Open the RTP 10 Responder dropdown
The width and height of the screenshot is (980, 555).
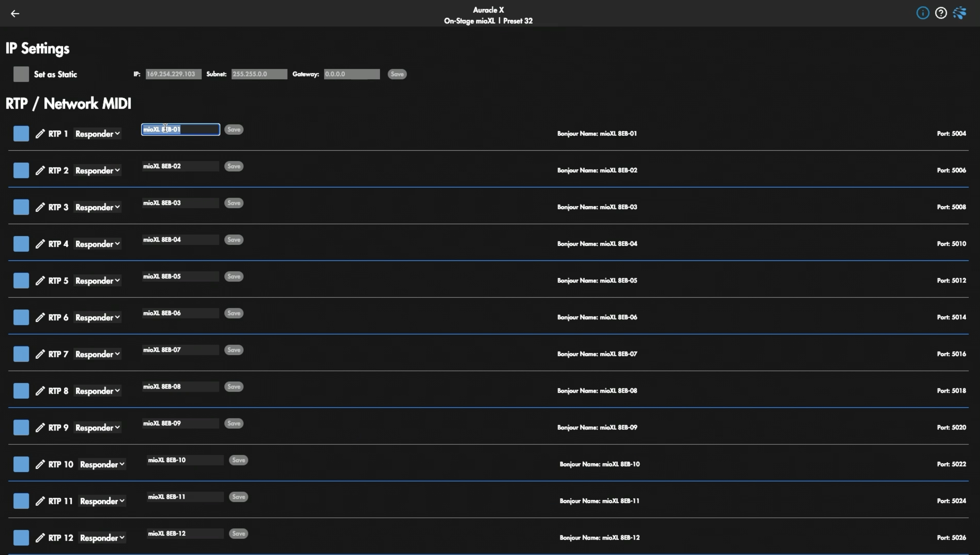click(102, 465)
